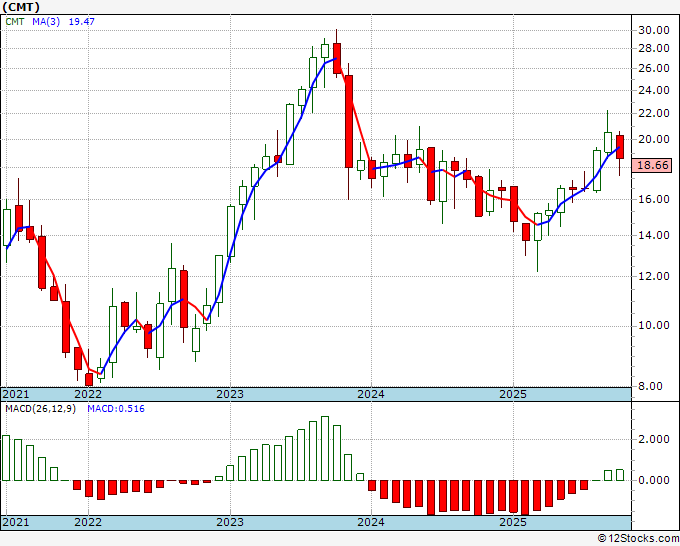Click the 26.00 price axis label
This screenshot has height=546, width=680.
[x=654, y=68]
